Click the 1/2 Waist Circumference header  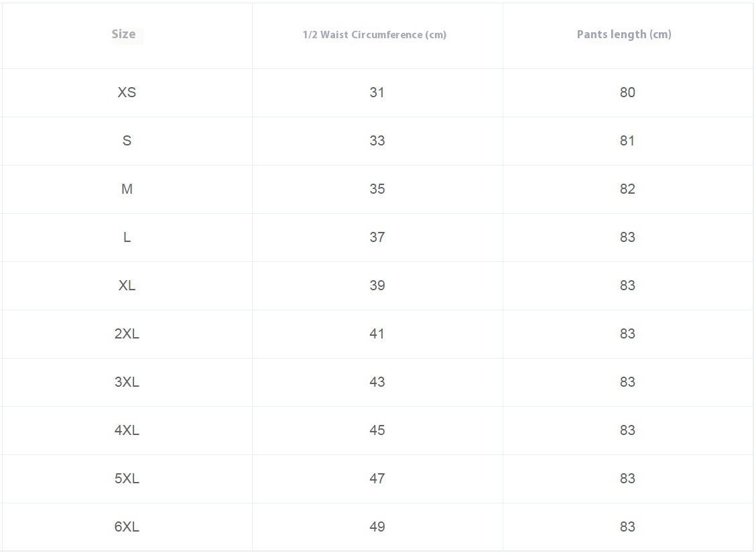[x=374, y=35]
